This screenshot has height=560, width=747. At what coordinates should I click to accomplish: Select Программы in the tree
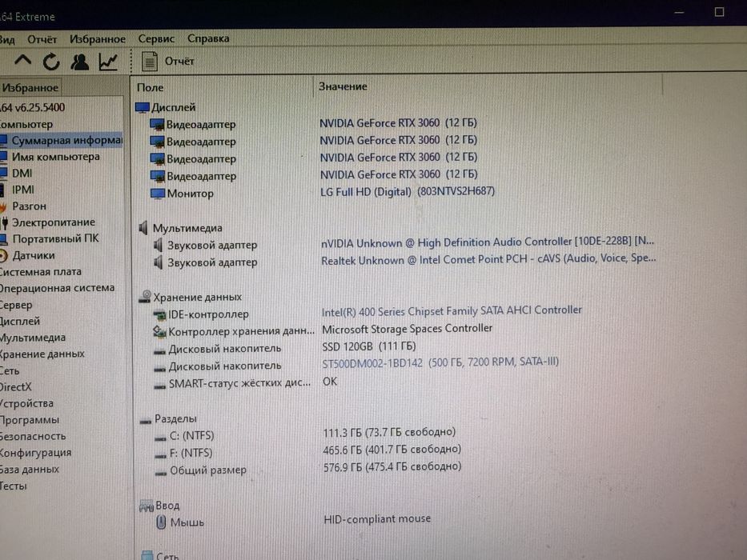30,420
